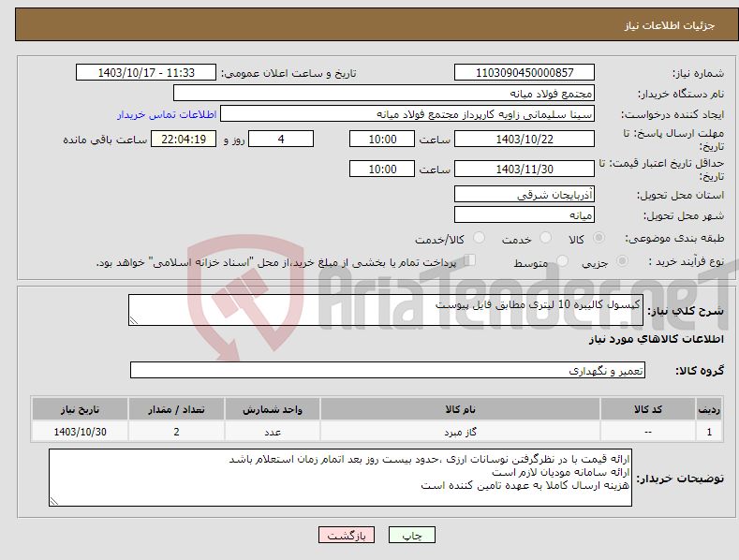Click the buyer notes text area

click(340, 478)
